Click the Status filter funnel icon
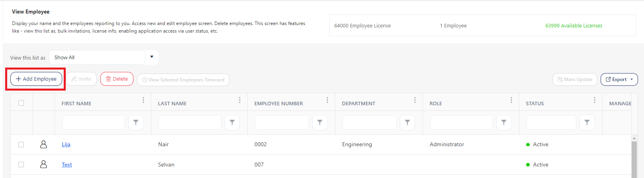This screenshot has width=644, height=178. pos(587,123)
